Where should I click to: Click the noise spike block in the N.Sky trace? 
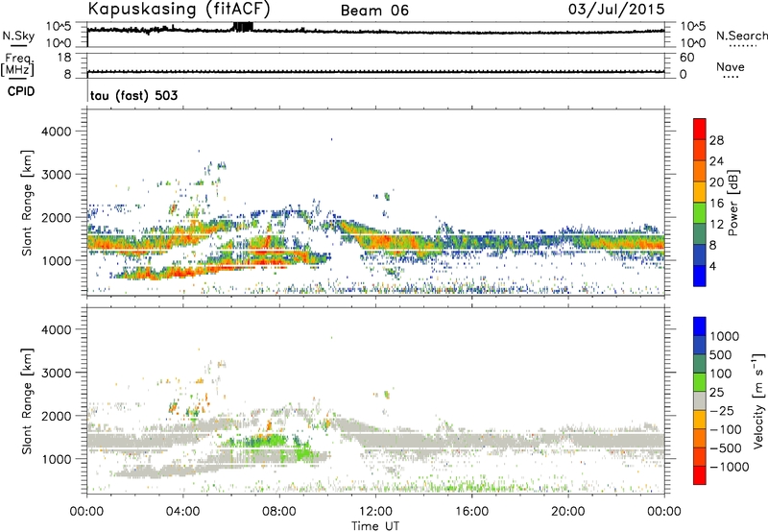[x=244, y=27]
